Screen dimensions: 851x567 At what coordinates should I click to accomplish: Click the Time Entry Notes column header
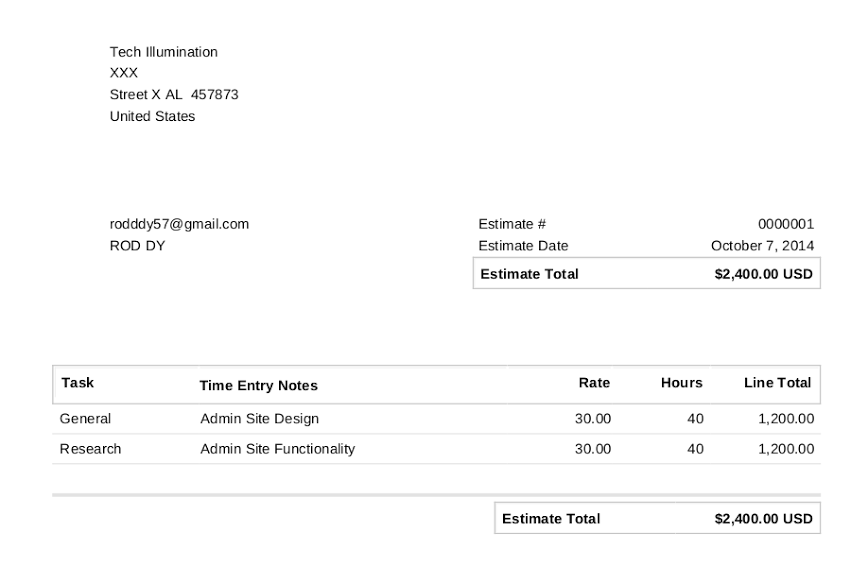258,385
